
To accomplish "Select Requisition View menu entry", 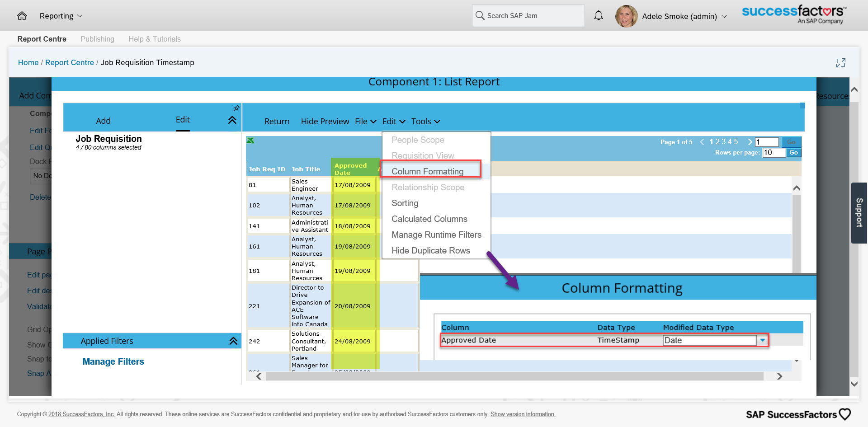I will click(423, 156).
